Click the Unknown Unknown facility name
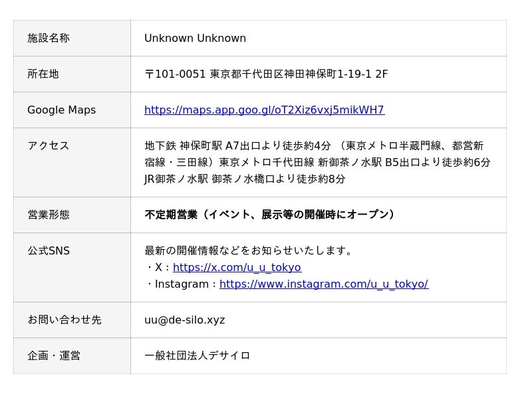The height and width of the screenshot is (394, 532). tap(195, 39)
